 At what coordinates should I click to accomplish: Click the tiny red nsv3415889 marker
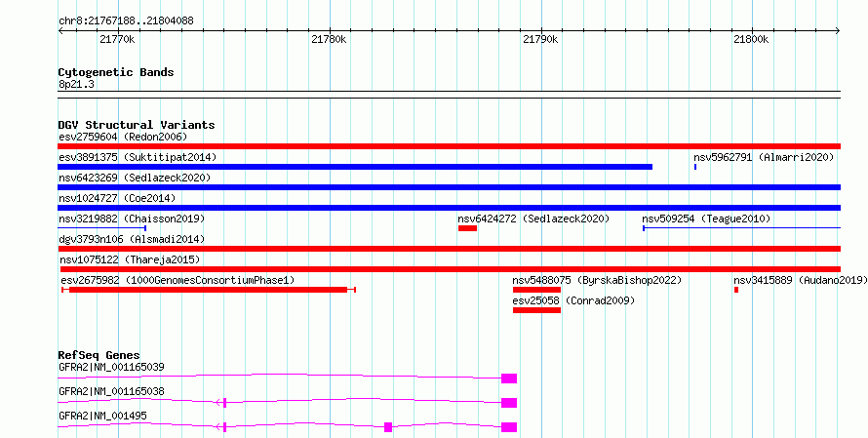tap(736, 290)
